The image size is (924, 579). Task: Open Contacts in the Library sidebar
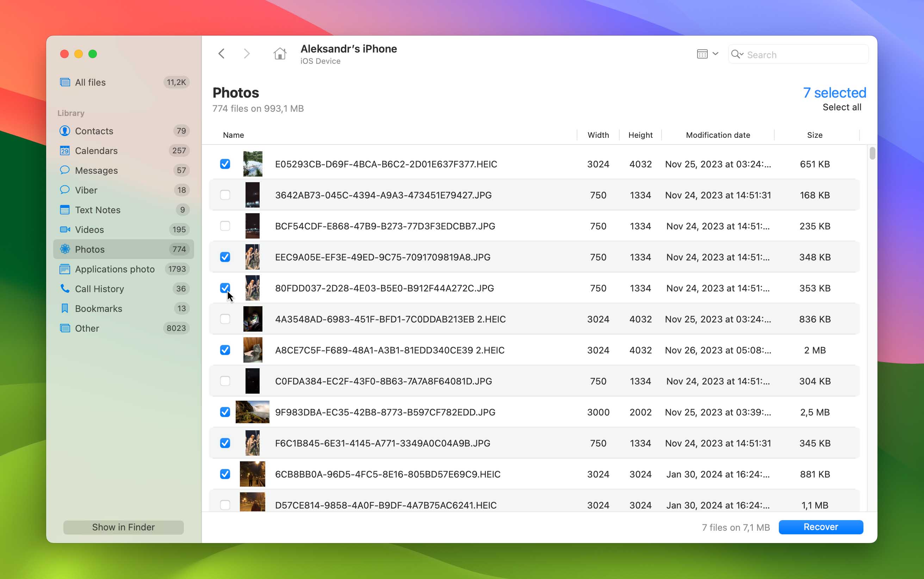point(94,131)
